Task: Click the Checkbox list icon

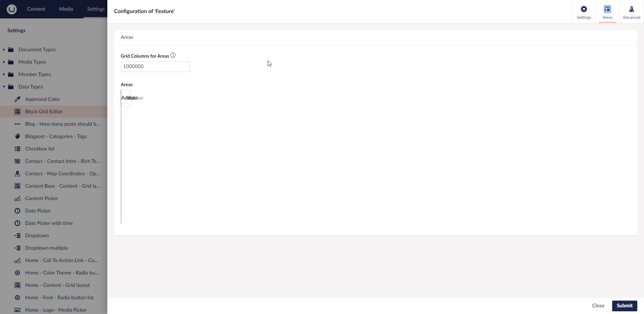Action: (x=17, y=148)
